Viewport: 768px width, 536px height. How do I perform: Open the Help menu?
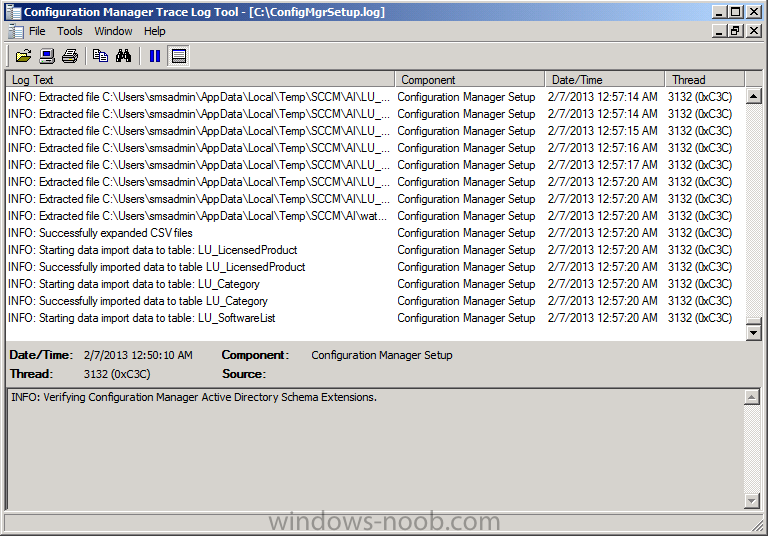coord(154,31)
